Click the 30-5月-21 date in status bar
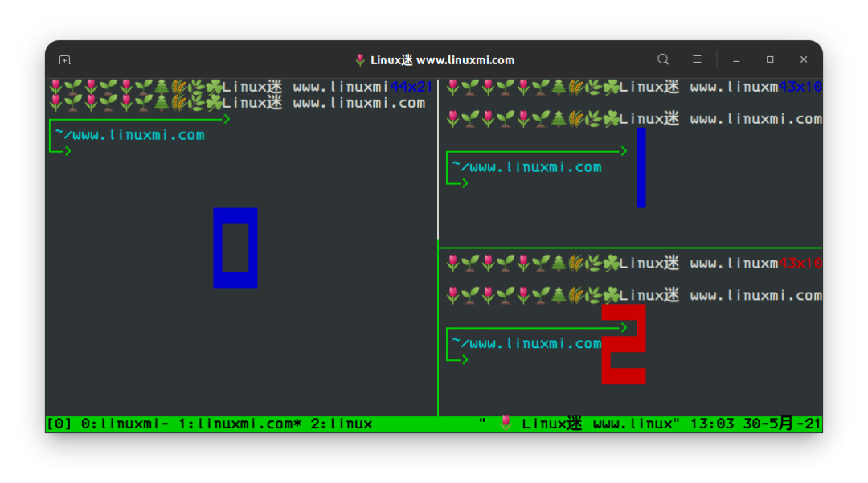The height and width of the screenshot is (483, 868). click(782, 424)
